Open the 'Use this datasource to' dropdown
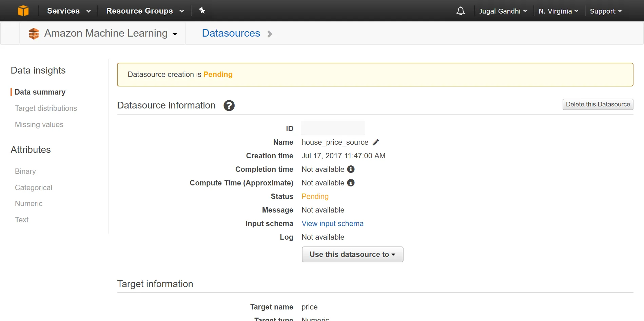The height and width of the screenshot is (321, 644). click(352, 254)
